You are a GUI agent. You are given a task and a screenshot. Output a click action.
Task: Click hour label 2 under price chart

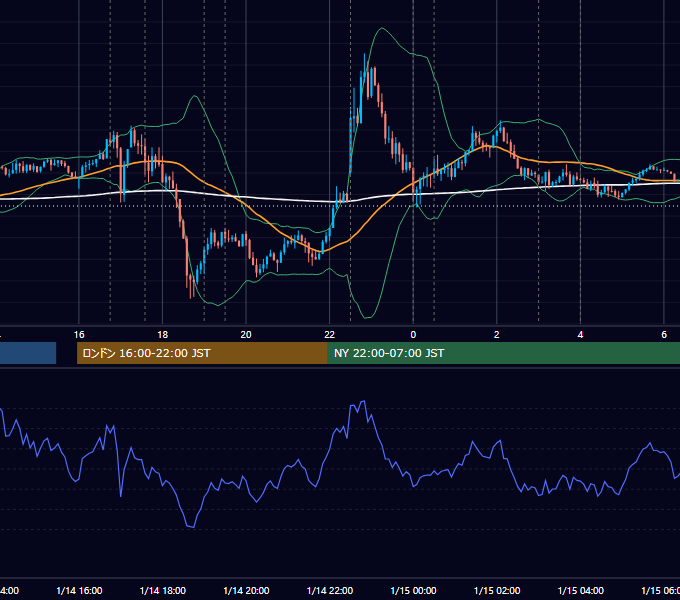point(497,335)
